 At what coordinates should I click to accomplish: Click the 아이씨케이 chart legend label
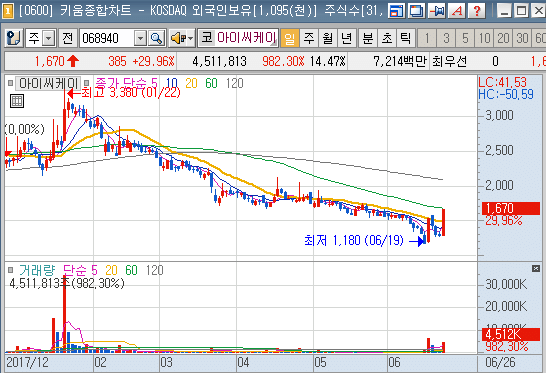pos(48,84)
